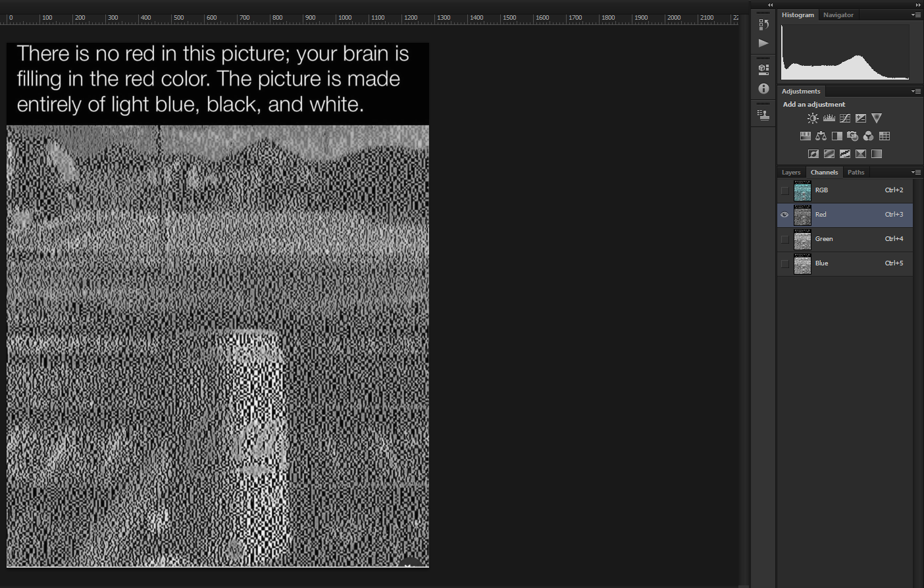The image size is (924, 588).
Task: Show the Green channel visibility
Action: pyautogui.click(x=784, y=240)
